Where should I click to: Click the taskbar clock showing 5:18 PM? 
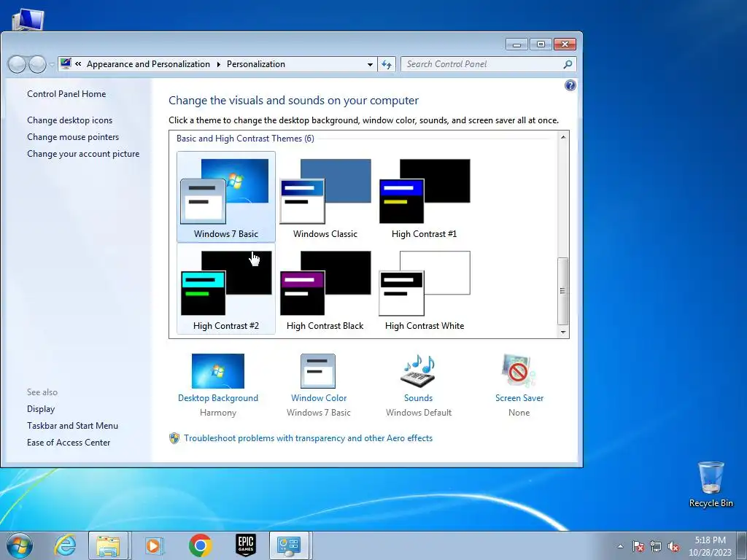point(710,545)
